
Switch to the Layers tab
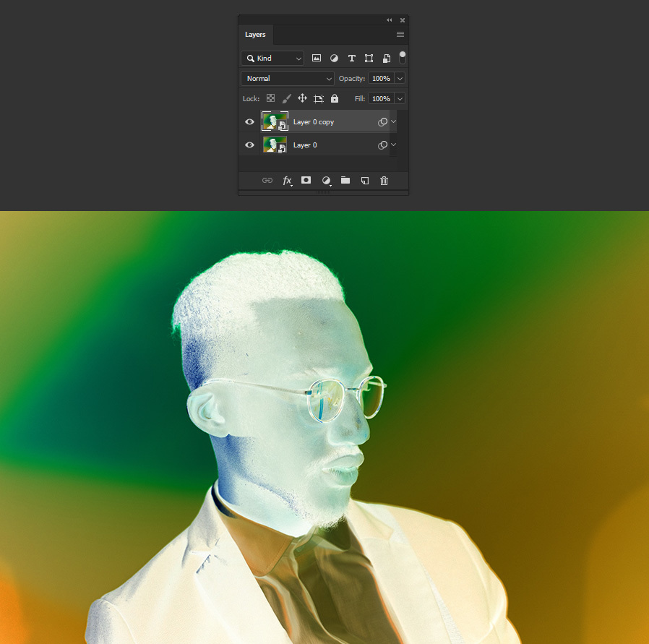click(x=255, y=35)
